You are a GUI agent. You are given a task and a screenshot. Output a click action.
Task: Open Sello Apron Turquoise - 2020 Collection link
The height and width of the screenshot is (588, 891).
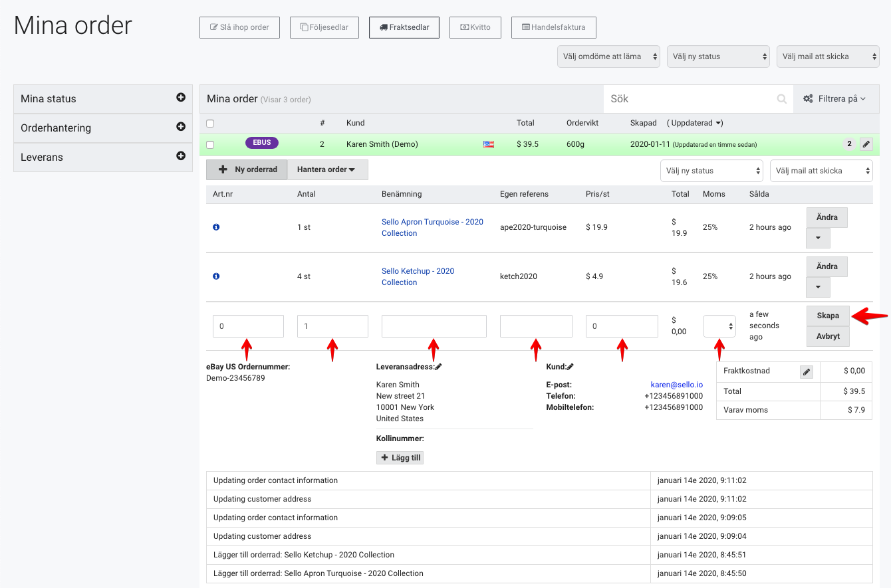432,227
